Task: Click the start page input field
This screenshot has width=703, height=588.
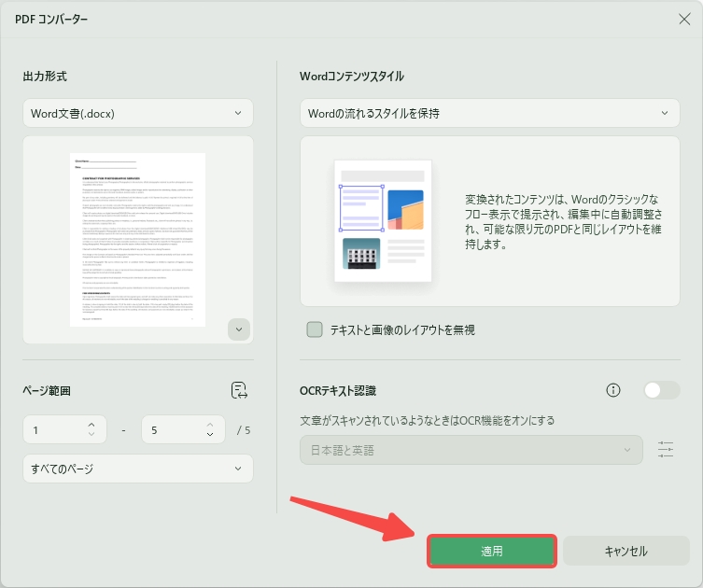Action: [64, 429]
